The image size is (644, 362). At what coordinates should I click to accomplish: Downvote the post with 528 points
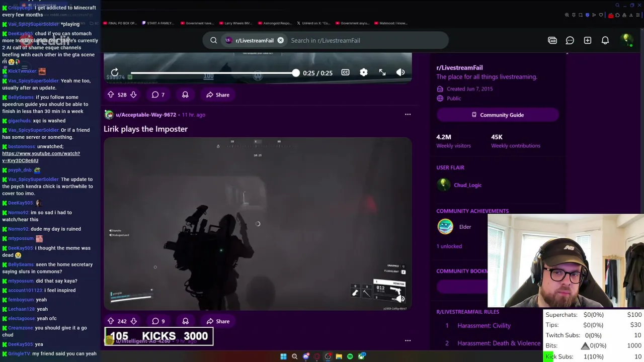click(133, 95)
